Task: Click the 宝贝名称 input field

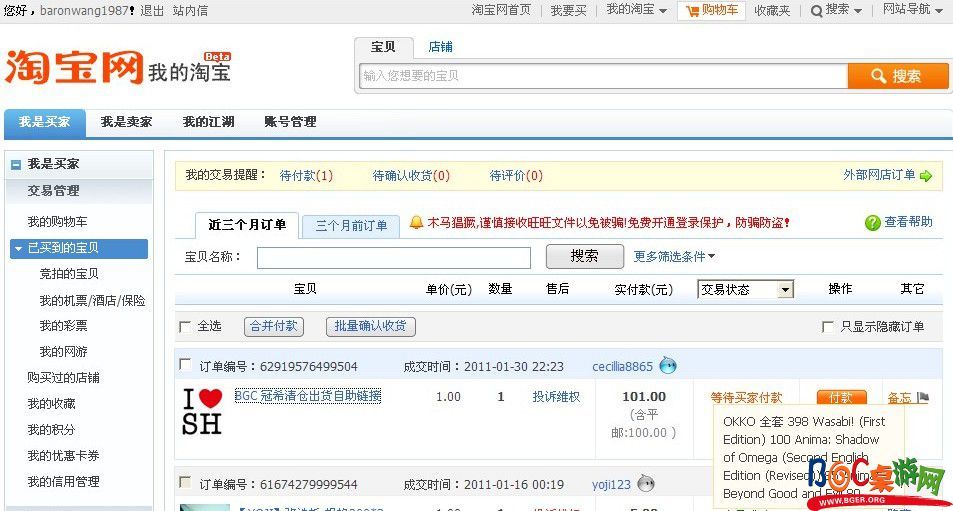Action: click(x=394, y=258)
